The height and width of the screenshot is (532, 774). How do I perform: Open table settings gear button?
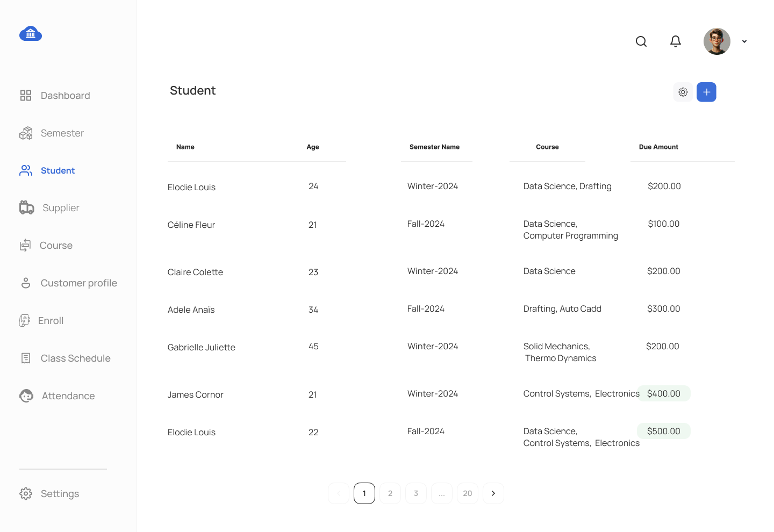coord(683,92)
